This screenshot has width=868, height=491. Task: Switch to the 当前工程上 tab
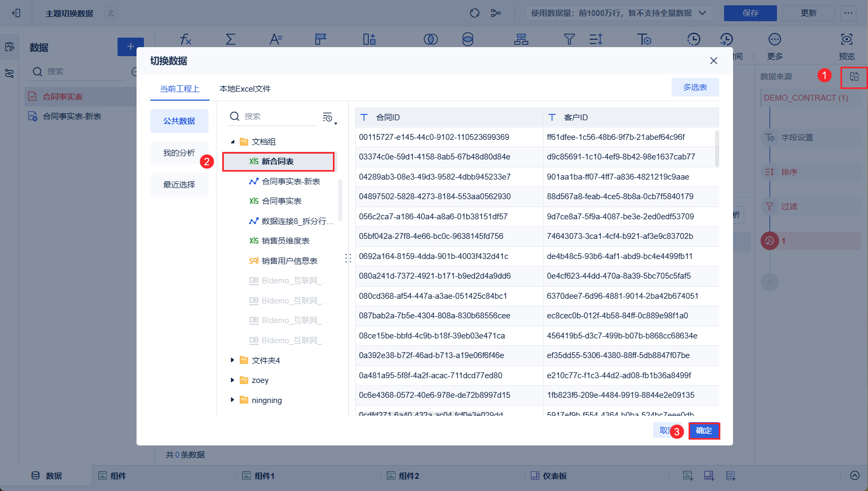(180, 89)
